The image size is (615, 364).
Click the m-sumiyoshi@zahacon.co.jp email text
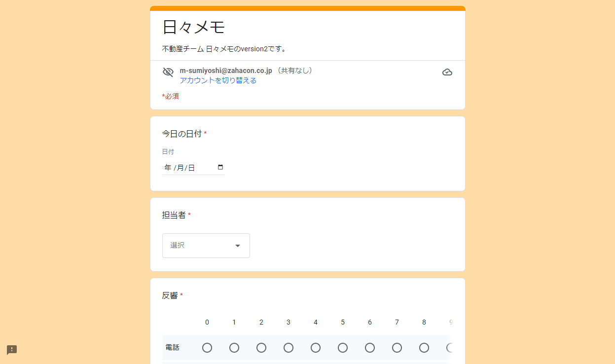pyautogui.click(x=226, y=71)
